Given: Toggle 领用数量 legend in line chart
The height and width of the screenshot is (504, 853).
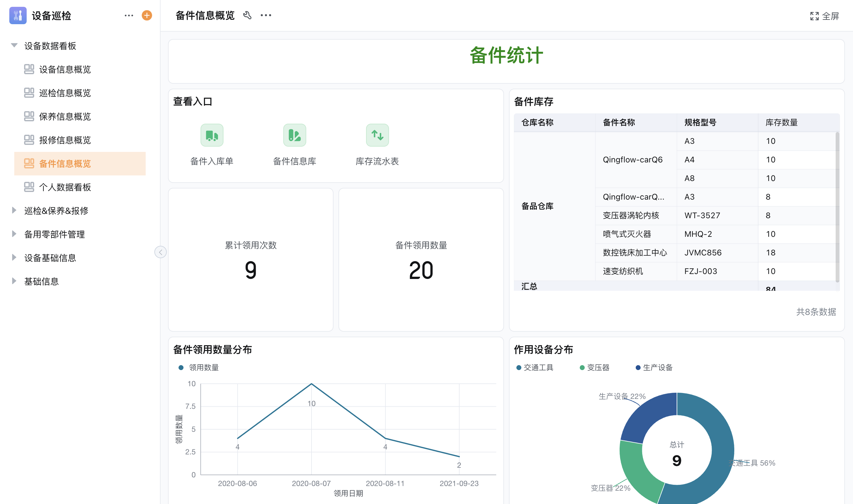Looking at the screenshot, I should click(199, 368).
